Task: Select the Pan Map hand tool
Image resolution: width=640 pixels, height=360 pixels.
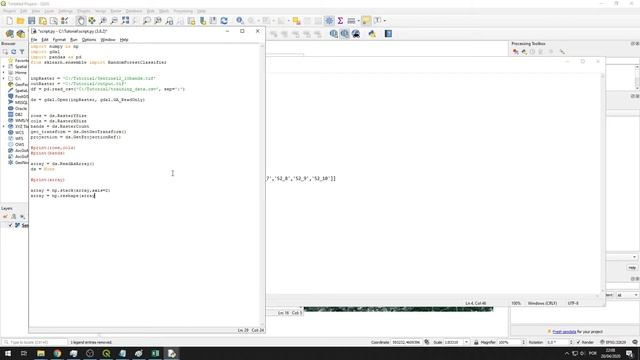Action: click(81, 20)
